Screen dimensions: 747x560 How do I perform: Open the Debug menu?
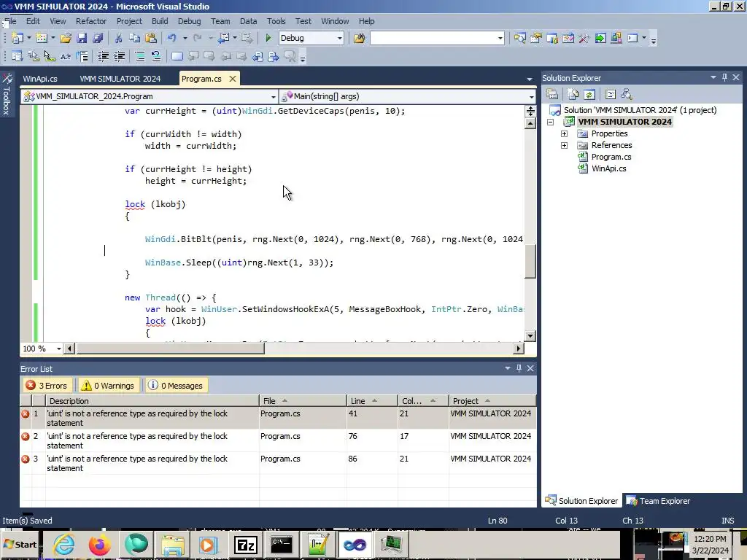(189, 21)
